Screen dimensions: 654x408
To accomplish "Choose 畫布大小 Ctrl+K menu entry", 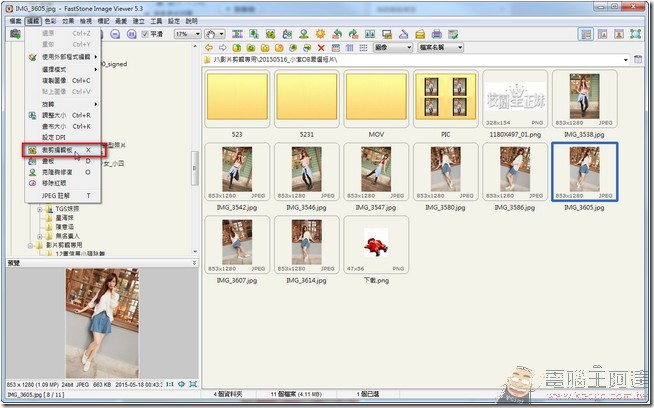I will tap(63, 126).
